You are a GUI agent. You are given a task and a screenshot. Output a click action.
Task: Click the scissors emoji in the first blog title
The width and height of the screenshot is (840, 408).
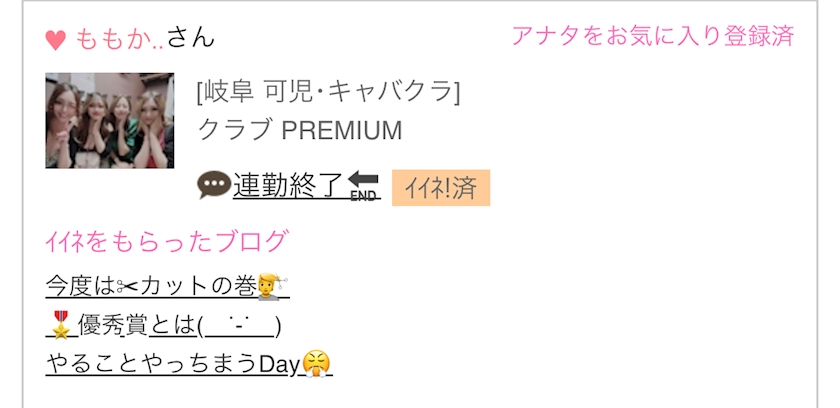coord(128,287)
